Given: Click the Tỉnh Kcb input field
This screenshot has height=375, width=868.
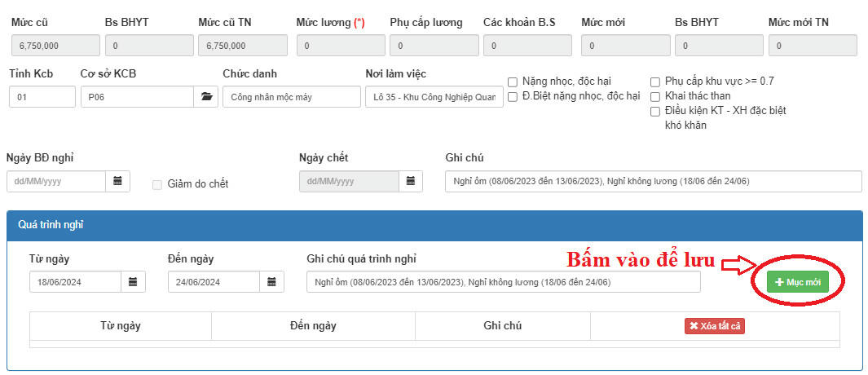Looking at the screenshot, I should pos(42,97).
